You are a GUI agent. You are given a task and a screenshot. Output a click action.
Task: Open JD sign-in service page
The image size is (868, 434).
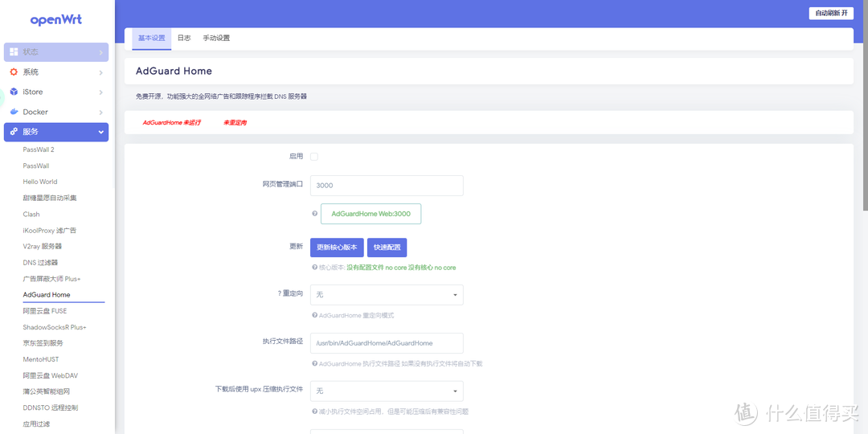pos(43,343)
